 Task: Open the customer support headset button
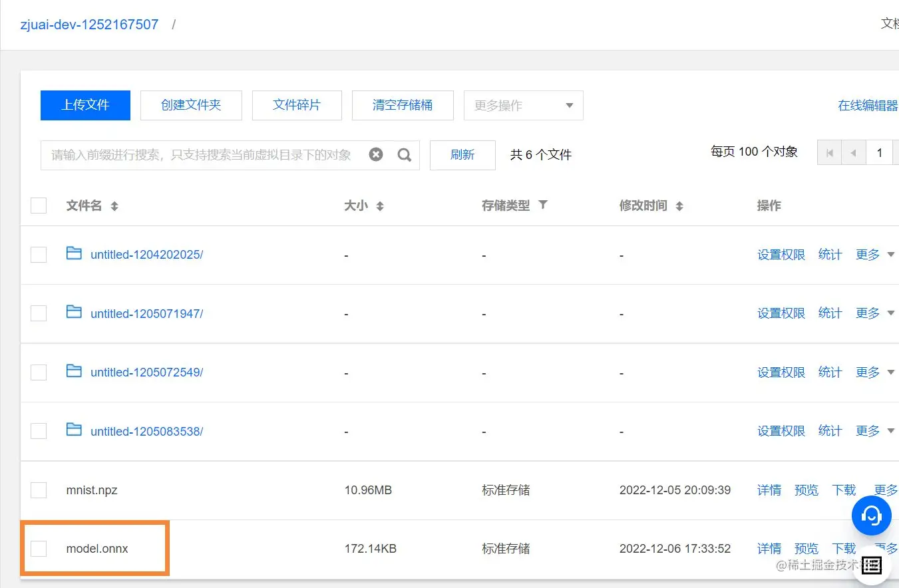(871, 515)
